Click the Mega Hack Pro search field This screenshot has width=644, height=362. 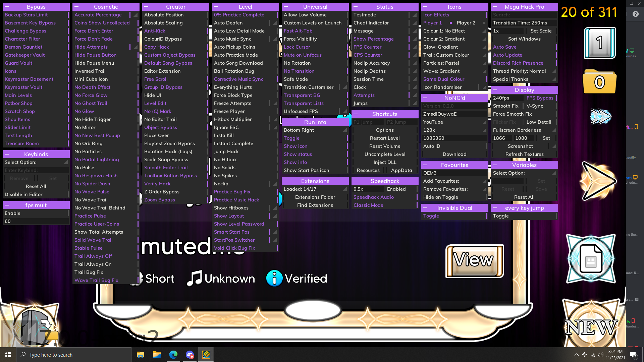524,15
